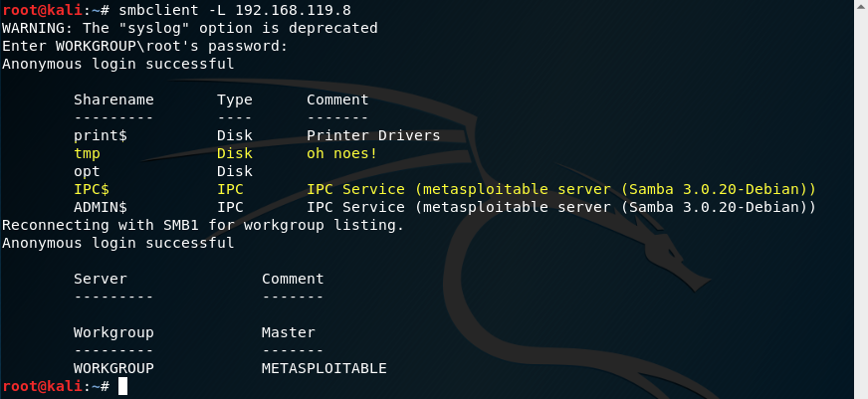Image resolution: width=868 pixels, height=399 pixels.
Task: Click the Server column header
Action: [101, 279]
